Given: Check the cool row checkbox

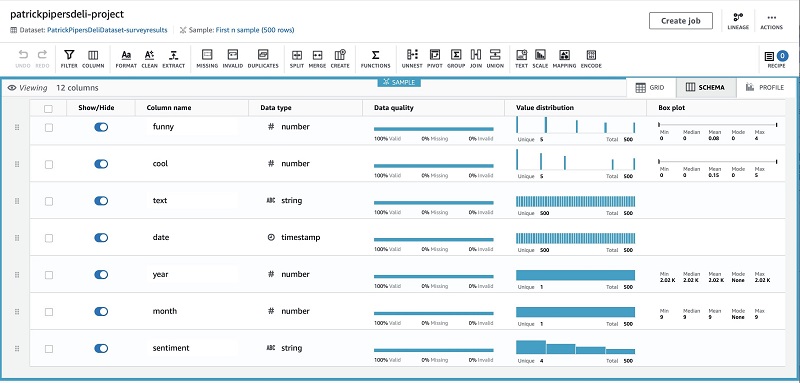Looking at the screenshot, I should 48,164.
